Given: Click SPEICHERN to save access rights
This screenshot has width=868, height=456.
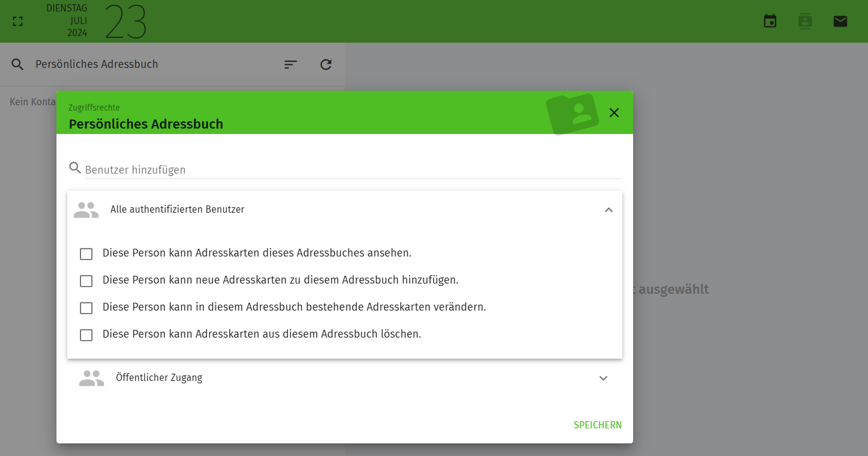Looking at the screenshot, I should [598, 425].
